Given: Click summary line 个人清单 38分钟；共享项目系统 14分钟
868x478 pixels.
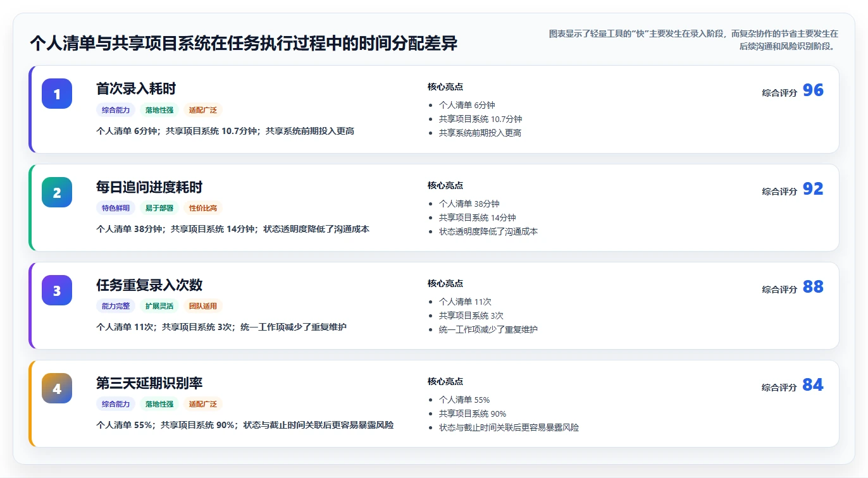Looking at the screenshot, I should coord(233,230).
